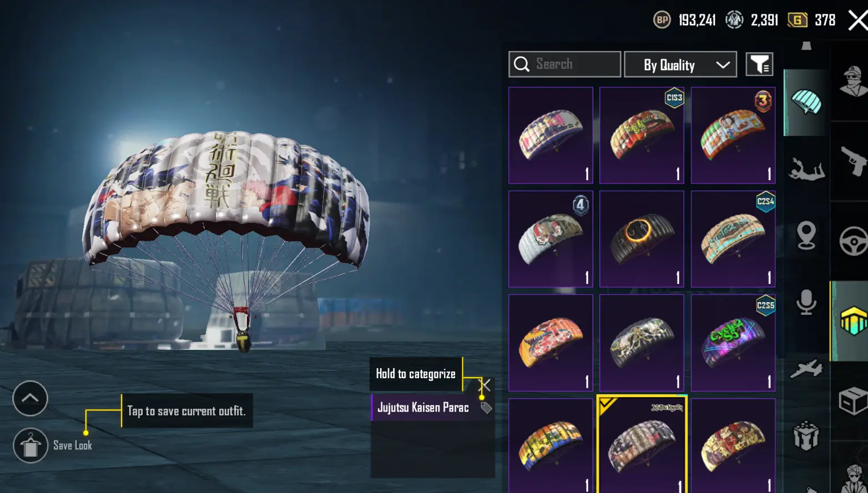Viewport: 868px width, 493px height.
Task: Choose the C2S5 neon parachute skin
Action: (733, 343)
